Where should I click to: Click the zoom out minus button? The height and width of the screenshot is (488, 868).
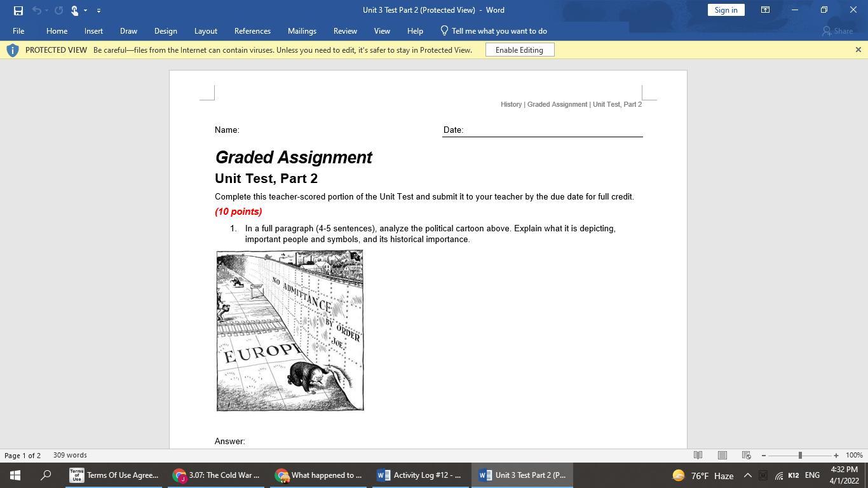[x=764, y=456]
